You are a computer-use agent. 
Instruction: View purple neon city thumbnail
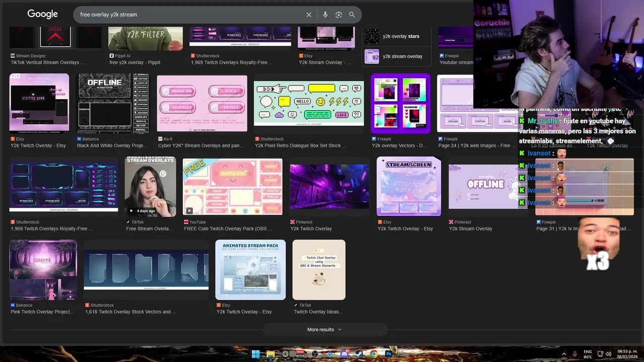pos(329,187)
